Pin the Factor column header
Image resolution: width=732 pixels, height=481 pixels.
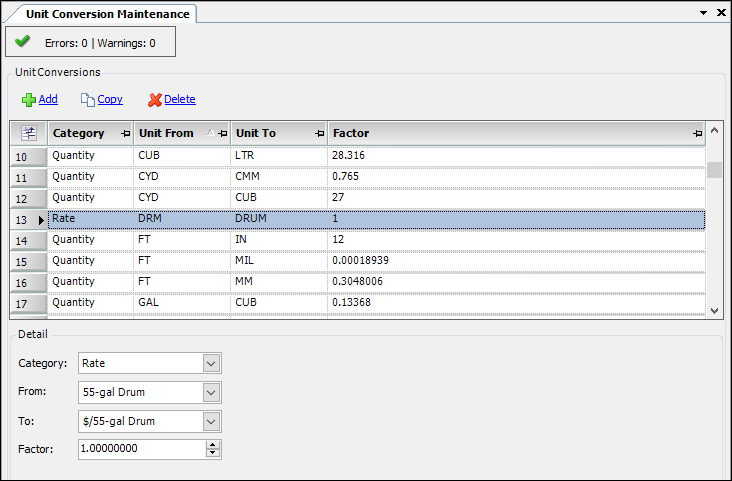point(697,133)
